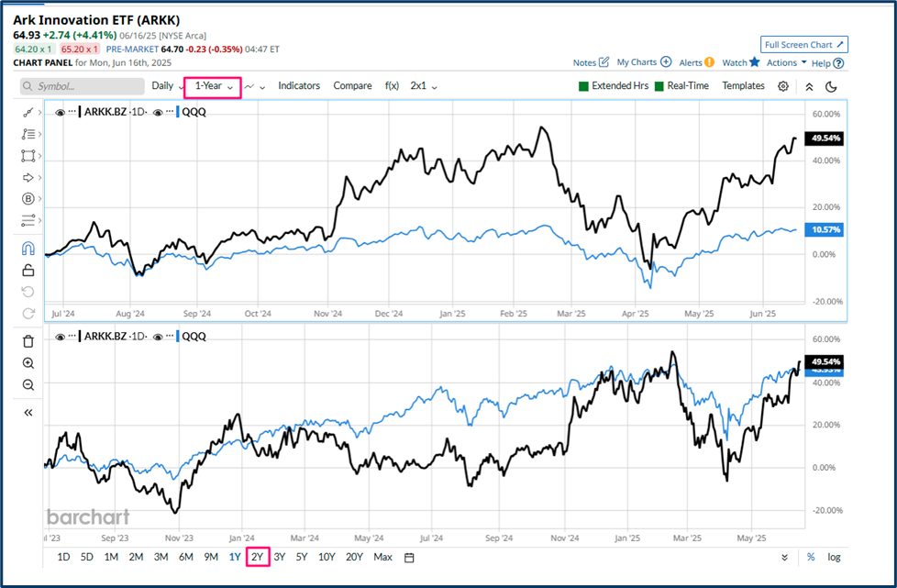Click the Full Screen Chart button
The height and width of the screenshot is (588, 897).
(x=803, y=44)
